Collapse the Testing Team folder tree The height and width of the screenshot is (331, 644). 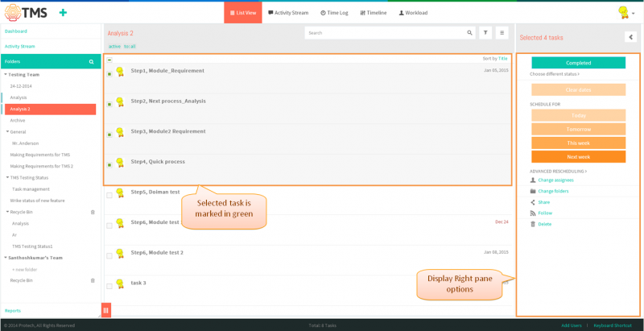pyautogui.click(x=6, y=75)
